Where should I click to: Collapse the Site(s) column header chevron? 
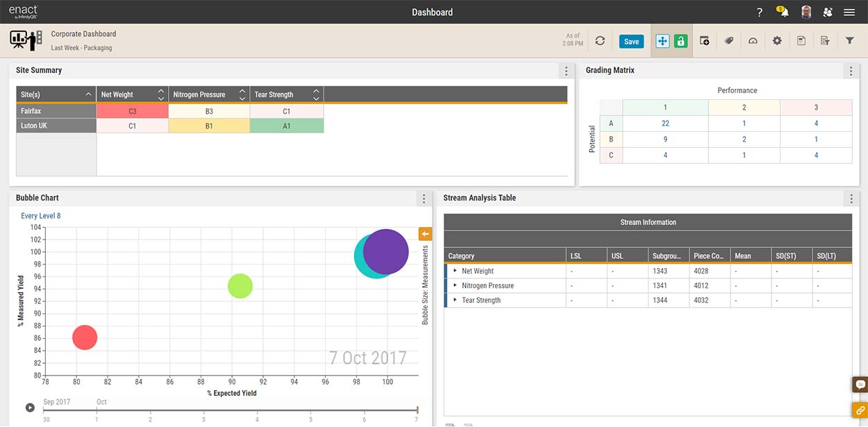[x=88, y=94]
